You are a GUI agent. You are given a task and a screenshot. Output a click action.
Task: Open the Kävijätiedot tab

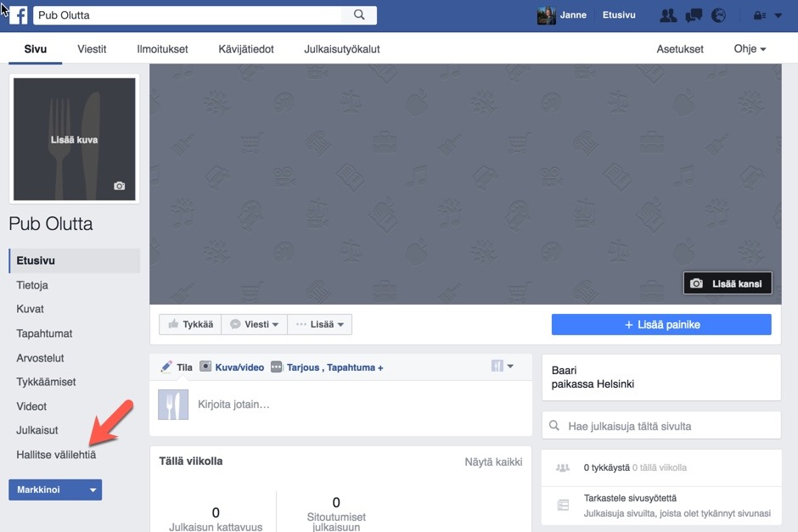tap(246, 49)
